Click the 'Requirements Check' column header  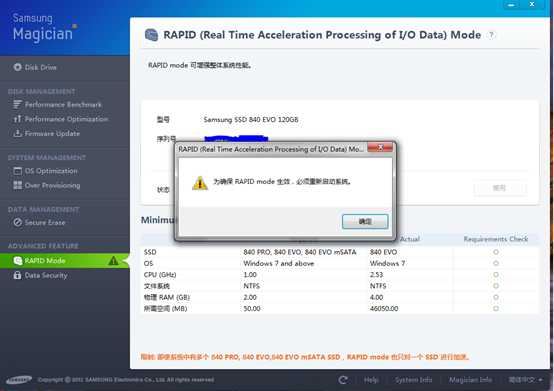(496, 239)
